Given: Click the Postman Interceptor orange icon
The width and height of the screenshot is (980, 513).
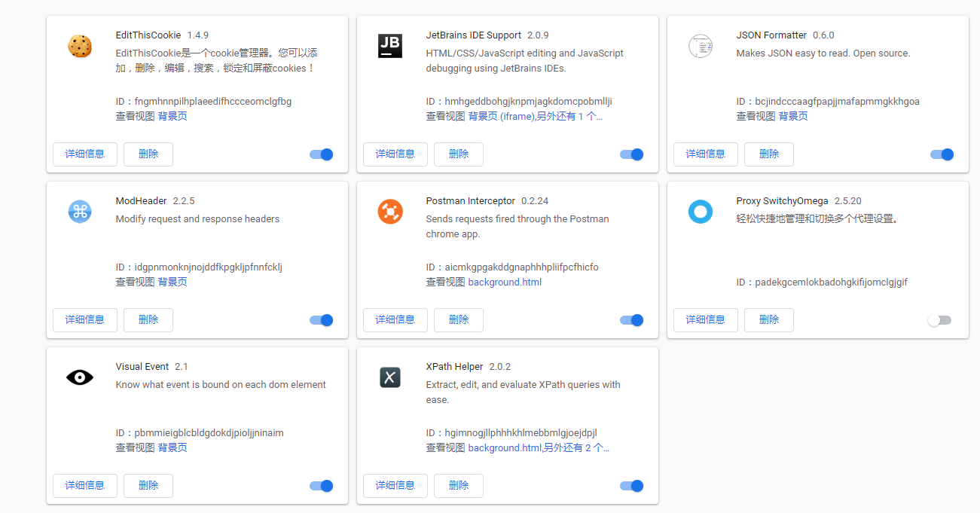Looking at the screenshot, I should (390, 212).
